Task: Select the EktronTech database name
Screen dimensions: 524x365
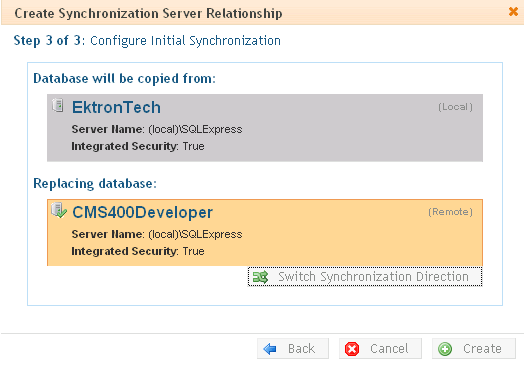Action: (116, 108)
